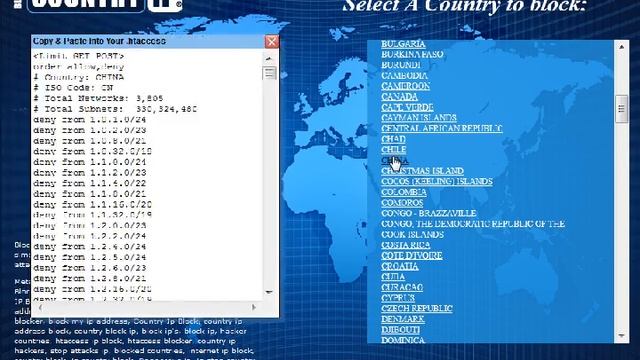Screen dimensions: 640x360
Task: Click line 'deny from 1.2.5.0/24'
Action: 90,258
